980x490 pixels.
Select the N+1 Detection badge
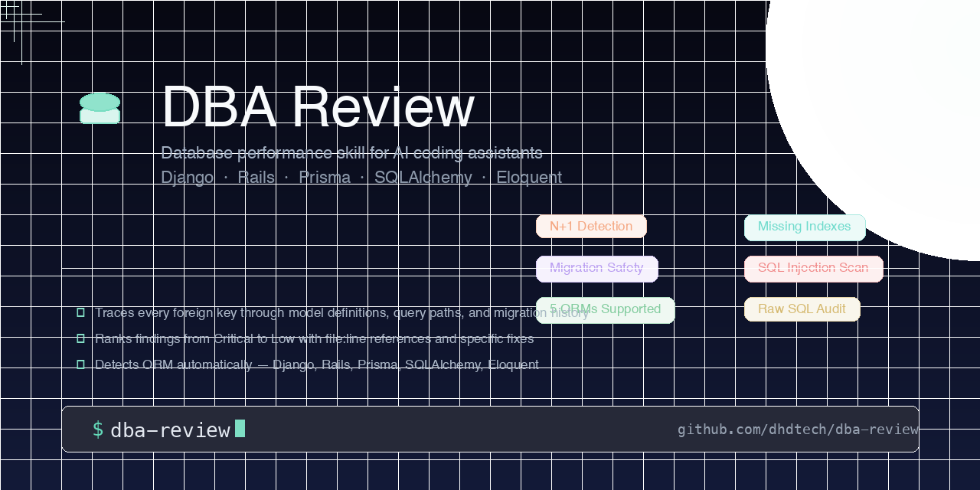[591, 226]
